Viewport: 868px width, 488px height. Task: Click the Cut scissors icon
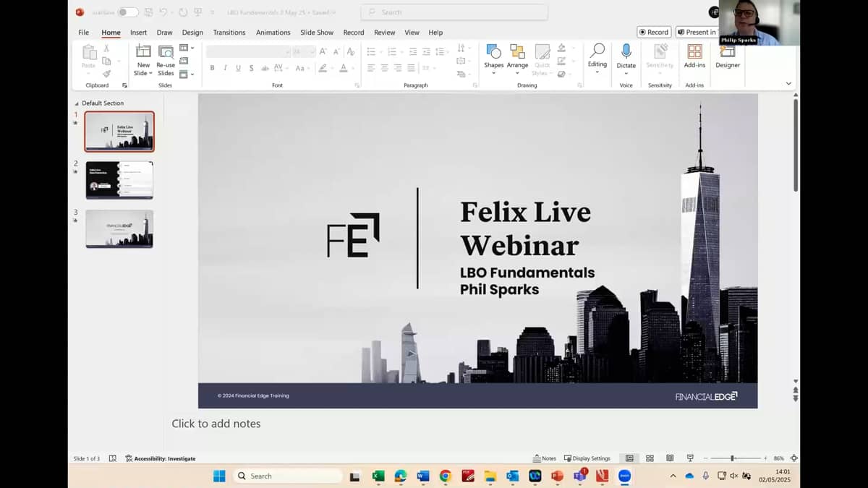coord(107,48)
